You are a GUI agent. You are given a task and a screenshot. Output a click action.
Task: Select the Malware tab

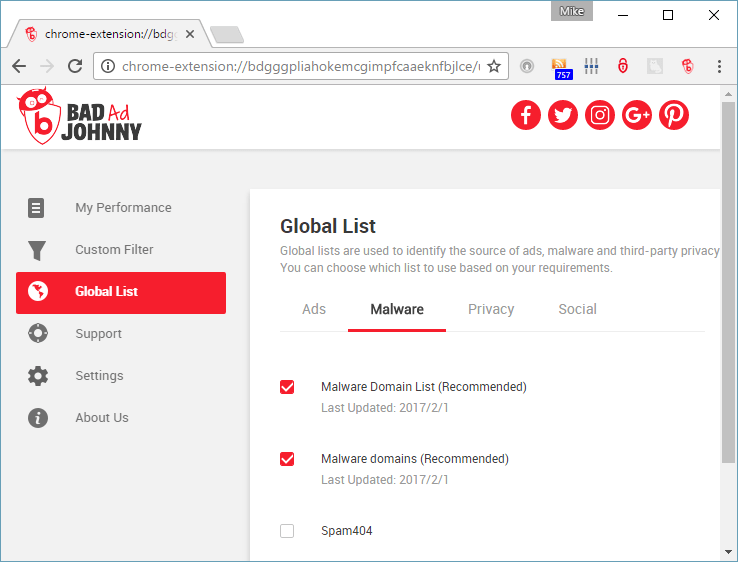(x=397, y=309)
